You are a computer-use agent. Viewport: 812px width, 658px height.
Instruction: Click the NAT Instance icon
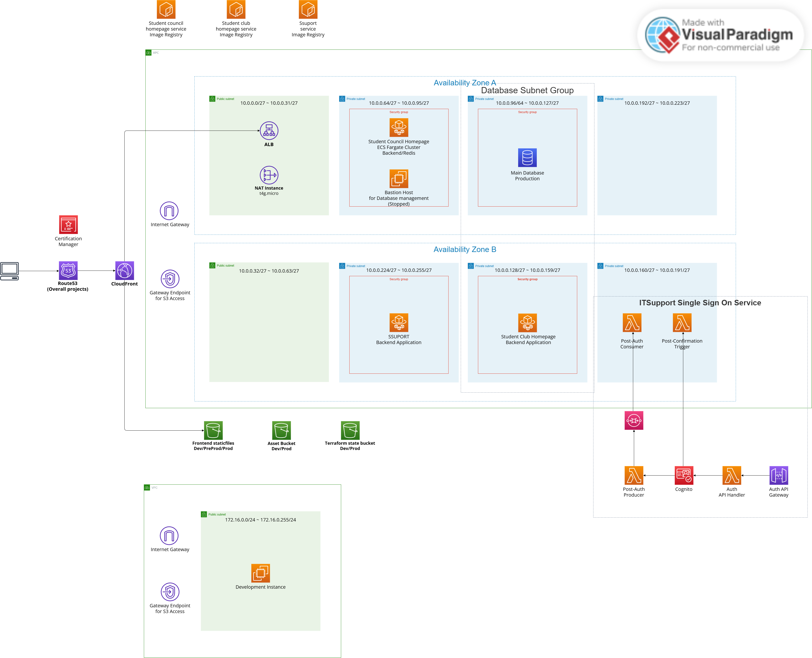click(269, 175)
